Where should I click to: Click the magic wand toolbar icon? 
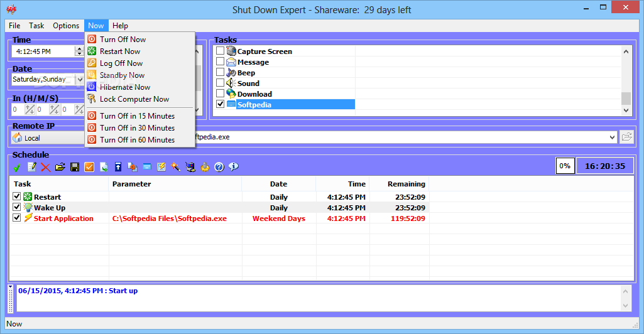point(176,166)
